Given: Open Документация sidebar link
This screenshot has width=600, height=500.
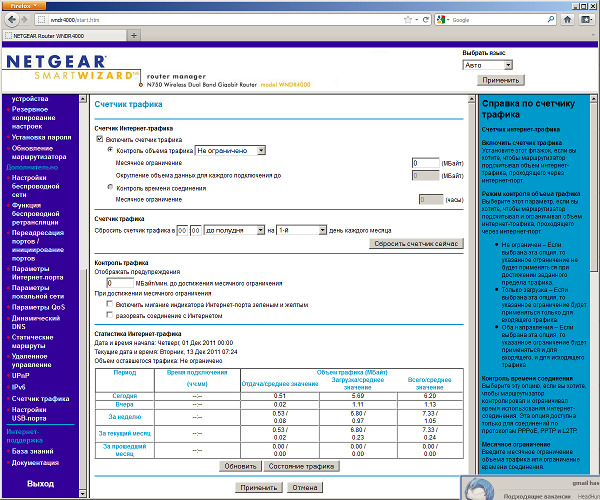Looking at the screenshot, I should tap(35, 463).
